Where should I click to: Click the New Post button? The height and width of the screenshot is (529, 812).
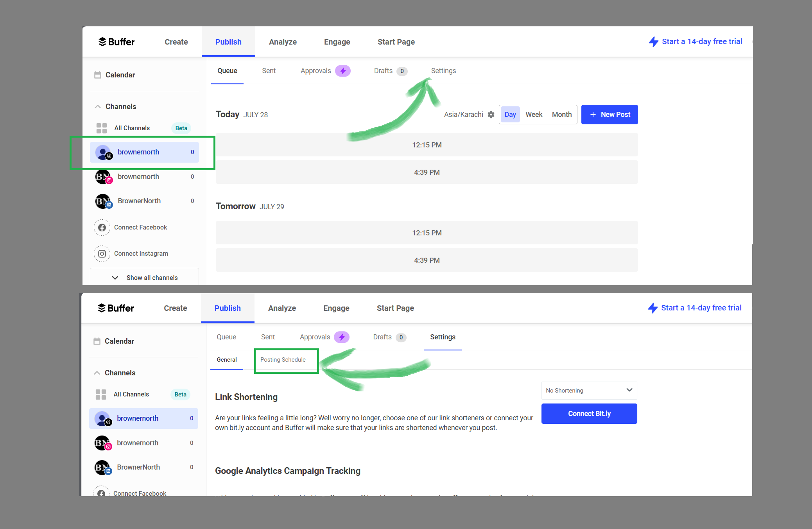click(609, 115)
